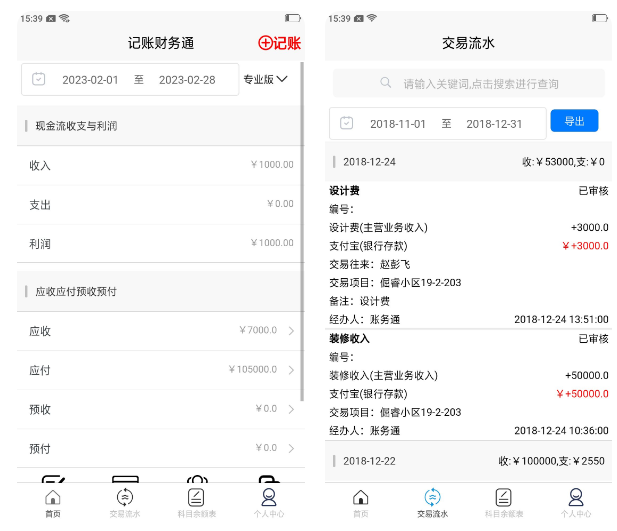617x531 pixels.
Task: Open 科目余额表 tab in right screen
Action: click(504, 503)
